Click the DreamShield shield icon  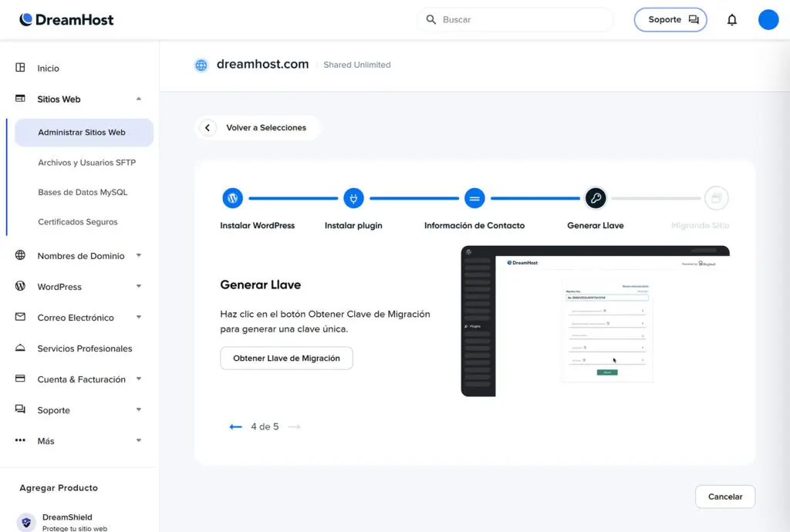[26, 523]
